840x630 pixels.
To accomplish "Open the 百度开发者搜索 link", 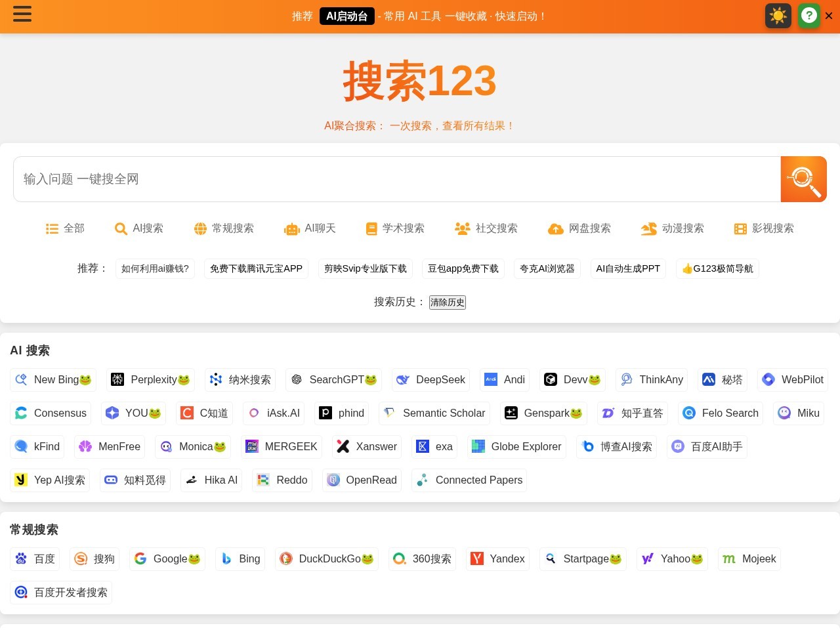I will pos(61,592).
